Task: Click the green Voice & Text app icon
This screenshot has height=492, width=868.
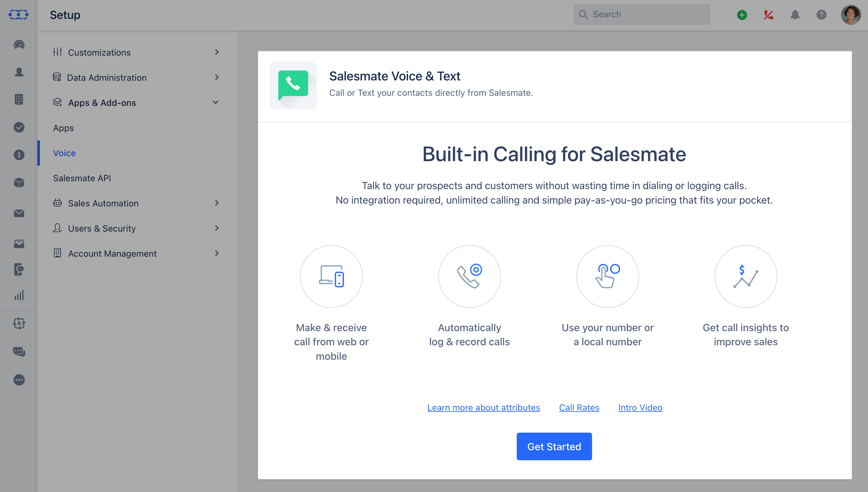Action: (x=293, y=85)
